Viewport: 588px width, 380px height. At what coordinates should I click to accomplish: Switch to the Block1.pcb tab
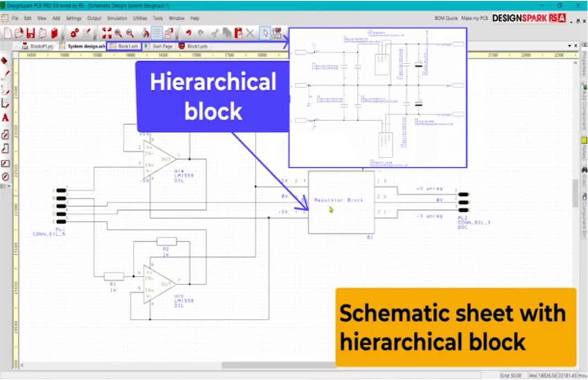coord(193,46)
